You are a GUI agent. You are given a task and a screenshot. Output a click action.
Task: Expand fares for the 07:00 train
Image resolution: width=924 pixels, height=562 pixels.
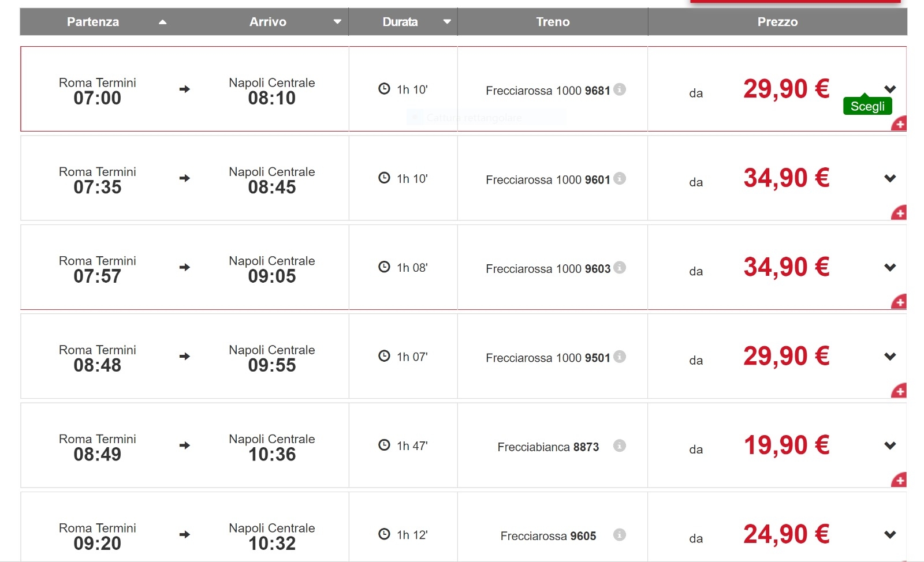[890, 89]
